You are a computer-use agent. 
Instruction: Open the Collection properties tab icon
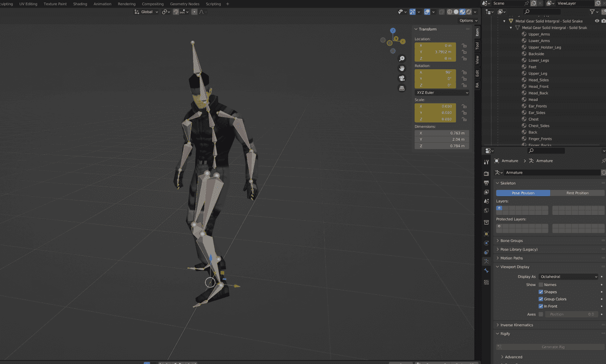486,223
